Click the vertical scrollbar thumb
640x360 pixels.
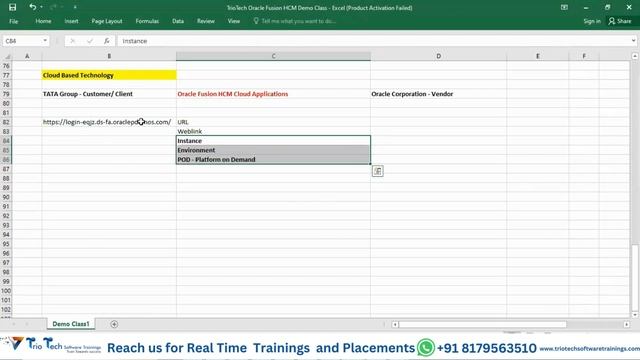(635, 278)
